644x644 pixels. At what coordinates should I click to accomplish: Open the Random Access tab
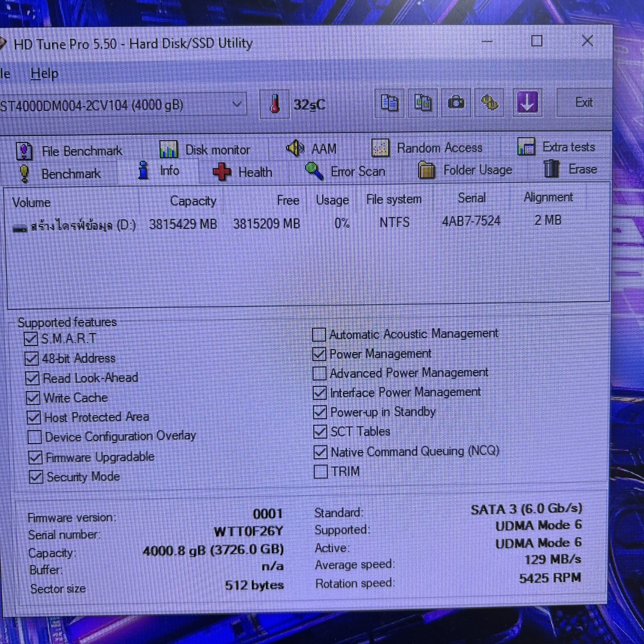pos(427,148)
